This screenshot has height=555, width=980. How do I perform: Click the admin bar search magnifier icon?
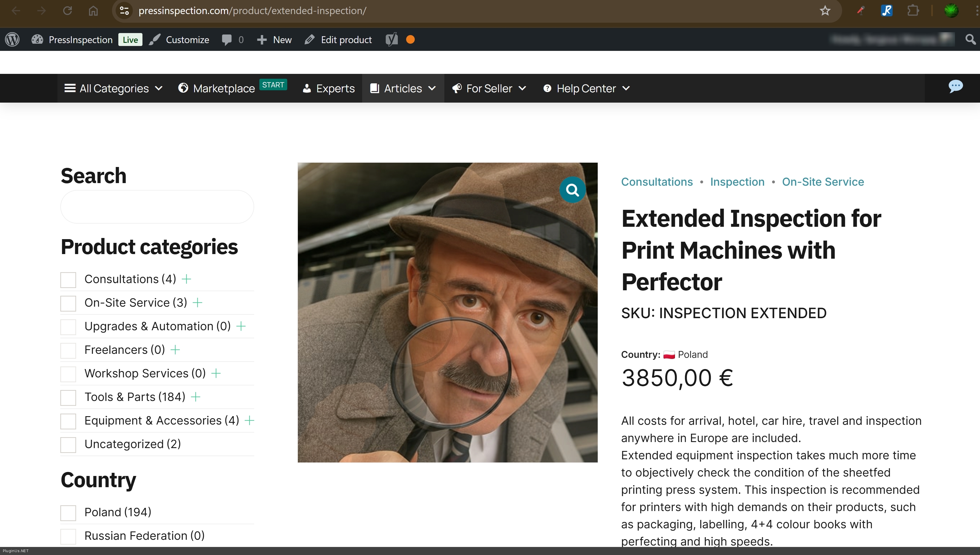[x=970, y=40]
